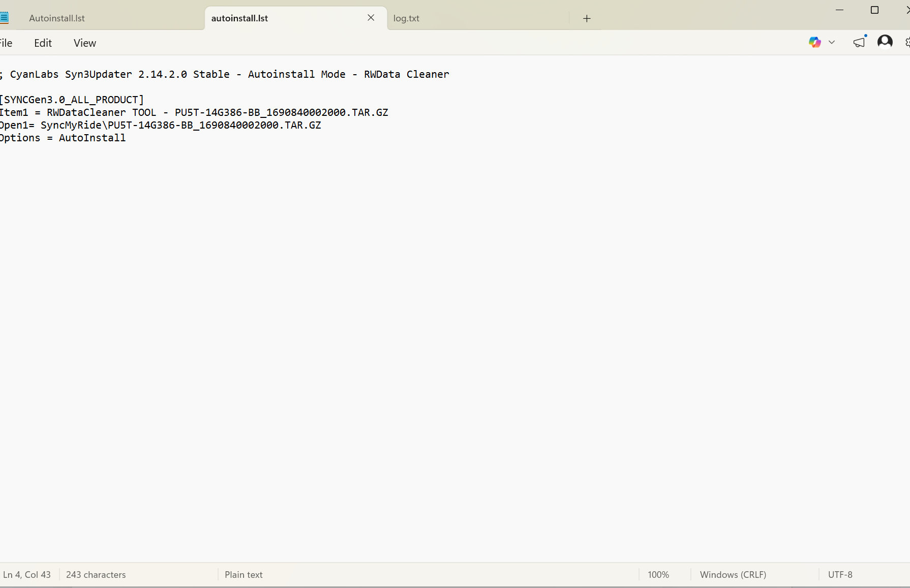Click the Notepad app icon

4,18
